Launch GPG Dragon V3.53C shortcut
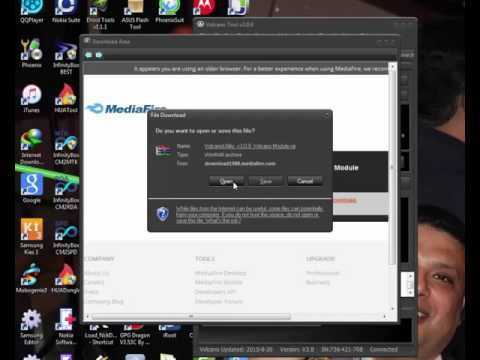 tap(135, 334)
